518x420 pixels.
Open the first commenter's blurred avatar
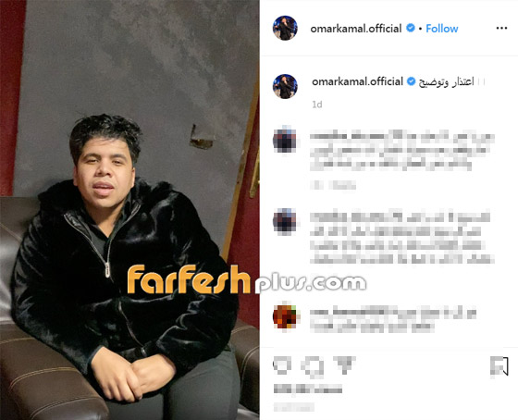pyautogui.click(x=285, y=140)
